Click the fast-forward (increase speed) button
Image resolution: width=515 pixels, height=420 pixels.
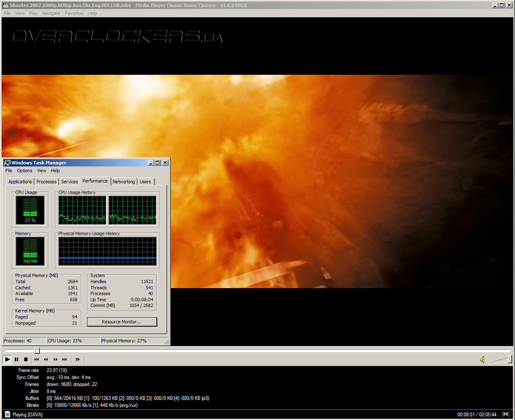(55, 359)
